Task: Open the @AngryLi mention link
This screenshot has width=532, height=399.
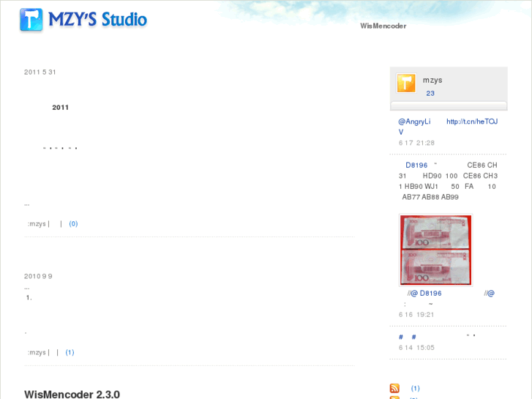Action: pyautogui.click(x=414, y=122)
